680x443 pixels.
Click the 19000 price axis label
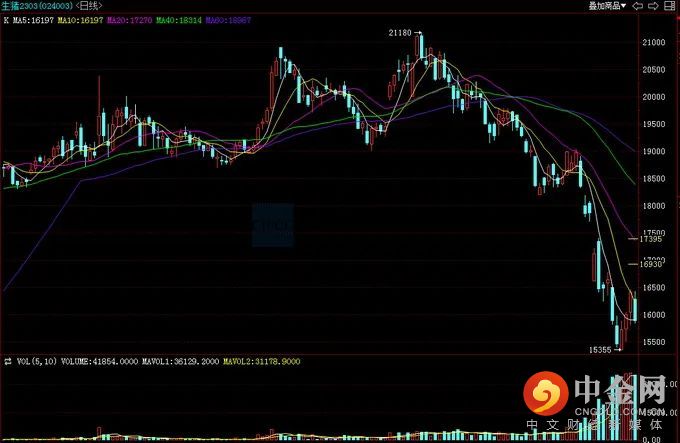click(x=654, y=151)
